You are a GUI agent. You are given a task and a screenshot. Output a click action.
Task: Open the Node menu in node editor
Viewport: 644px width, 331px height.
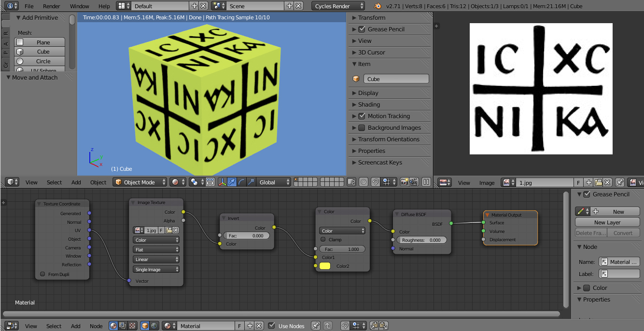click(96, 326)
